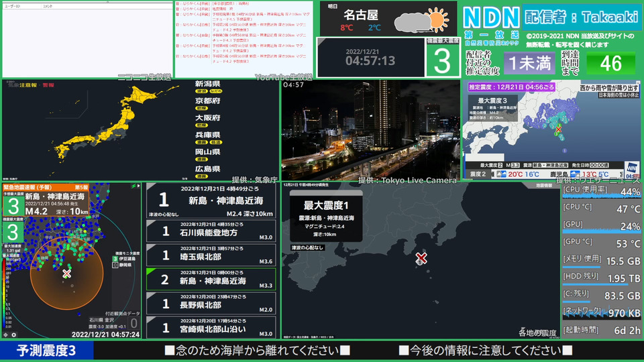Click the 最大震度1 info card on the map
Image resolution: width=644 pixels, height=362 pixels.
326,217
